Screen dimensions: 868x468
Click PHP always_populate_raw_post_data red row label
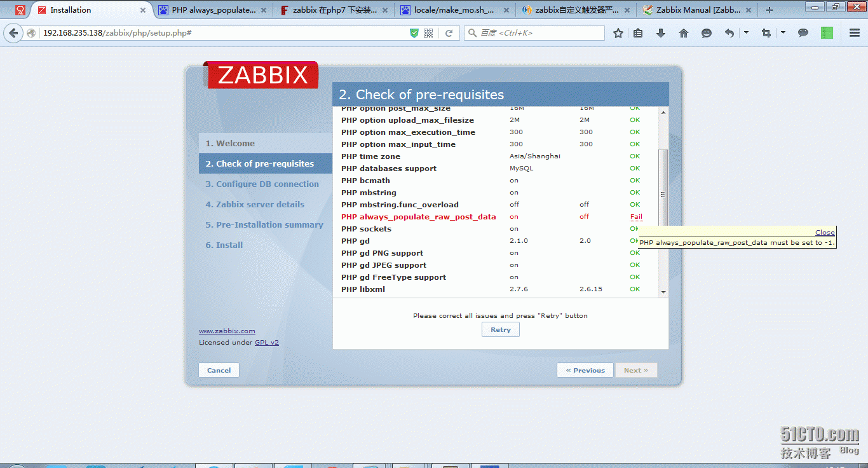coord(418,217)
